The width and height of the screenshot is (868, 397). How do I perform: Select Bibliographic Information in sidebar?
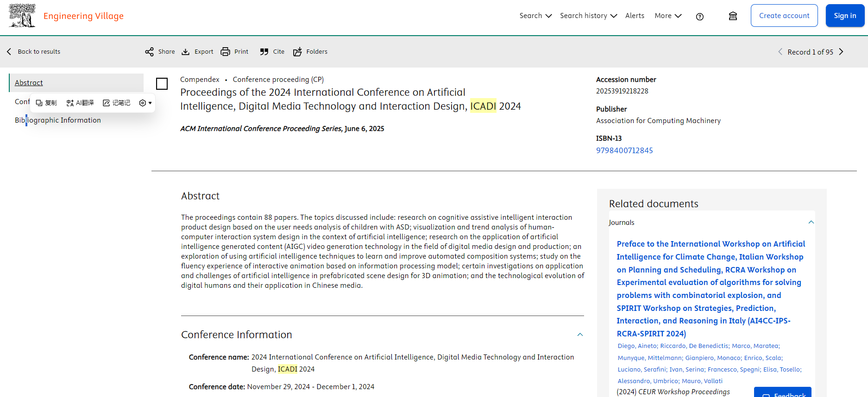coord(58,120)
